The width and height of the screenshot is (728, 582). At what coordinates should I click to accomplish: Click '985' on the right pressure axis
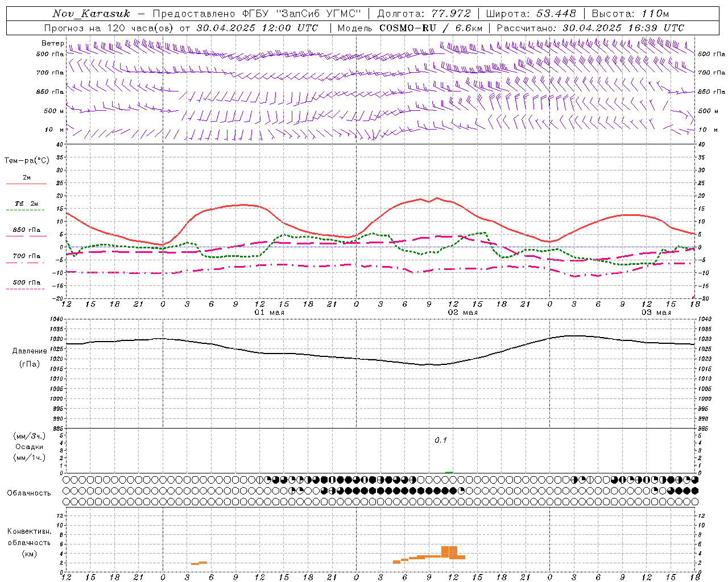[704, 429]
